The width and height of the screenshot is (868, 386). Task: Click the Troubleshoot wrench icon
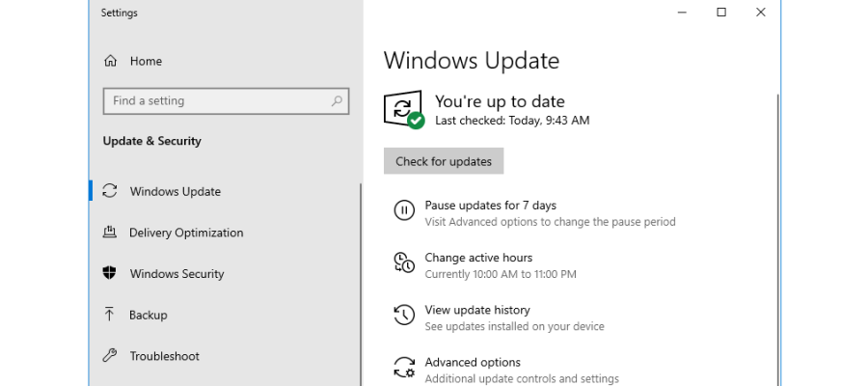click(x=110, y=355)
